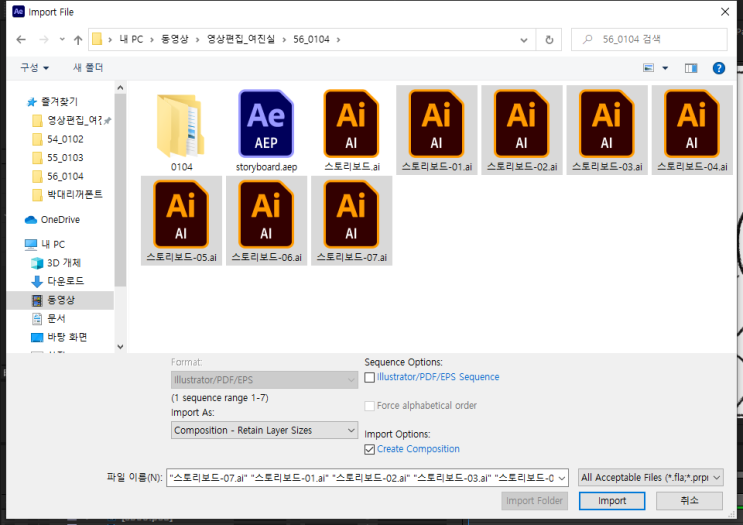Click the Import Folder button

click(535, 501)
